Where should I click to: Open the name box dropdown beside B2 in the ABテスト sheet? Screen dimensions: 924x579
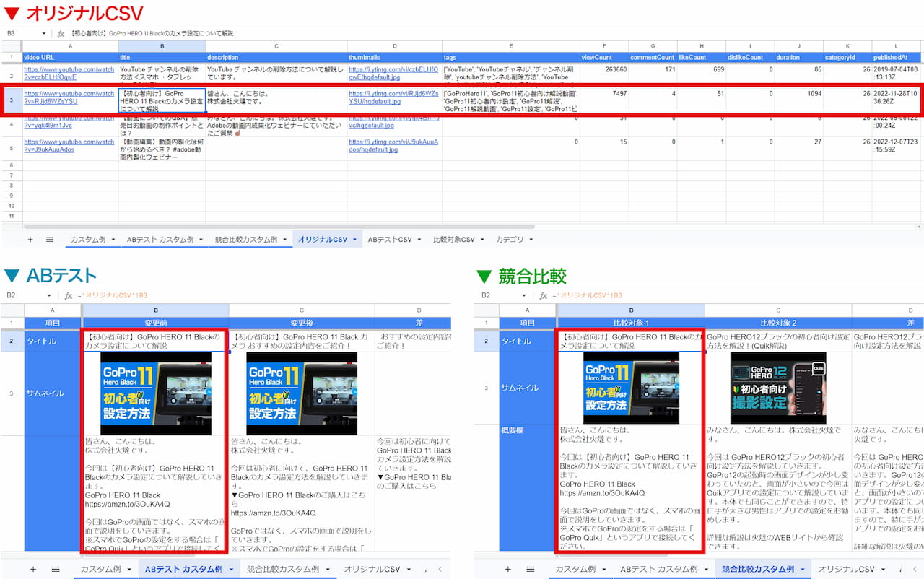(49, 295)
